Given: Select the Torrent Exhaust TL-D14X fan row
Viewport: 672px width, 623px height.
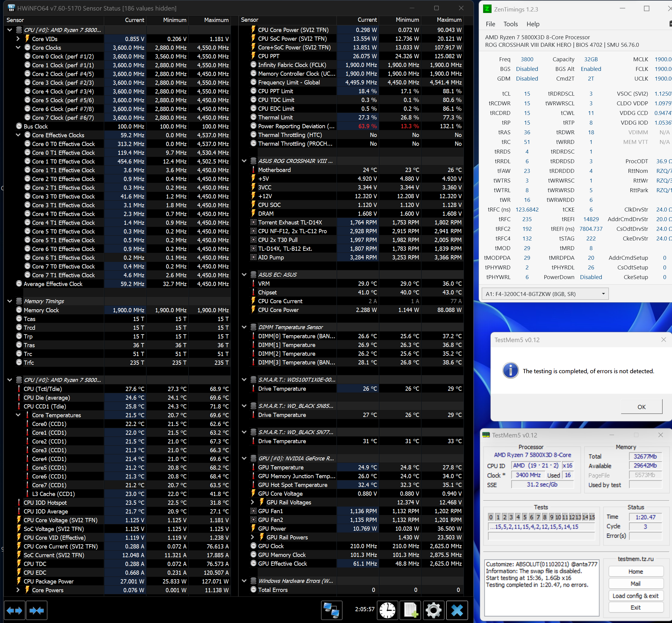Looking at the screenshot, I should tap(351, 222).
